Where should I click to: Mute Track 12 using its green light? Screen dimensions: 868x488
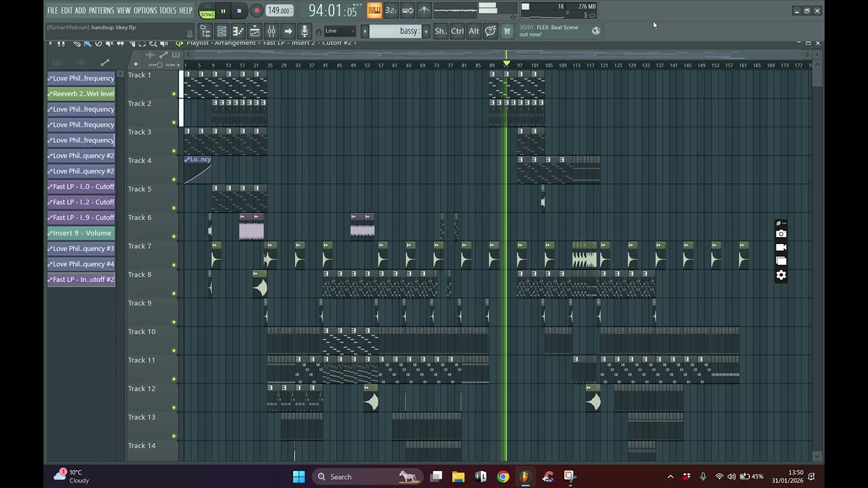click(174, 407)
